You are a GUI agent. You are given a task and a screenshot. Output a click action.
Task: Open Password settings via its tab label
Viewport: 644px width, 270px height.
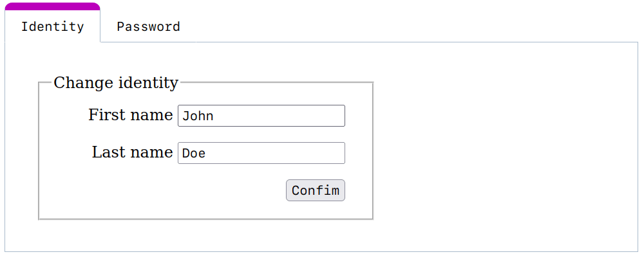coord(148,26)
